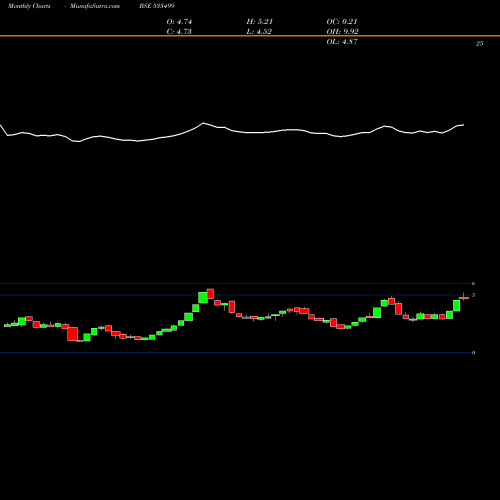The width and height of the screenshot is (500, 500).
Task: Click the MunafaSutra.com label
Action: pos(95,6)
